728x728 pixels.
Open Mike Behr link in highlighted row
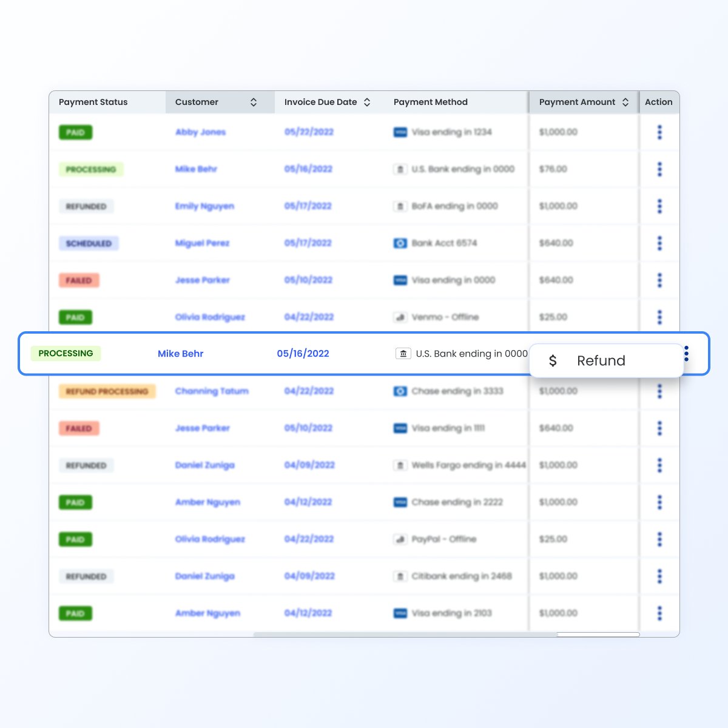point(181,354)
